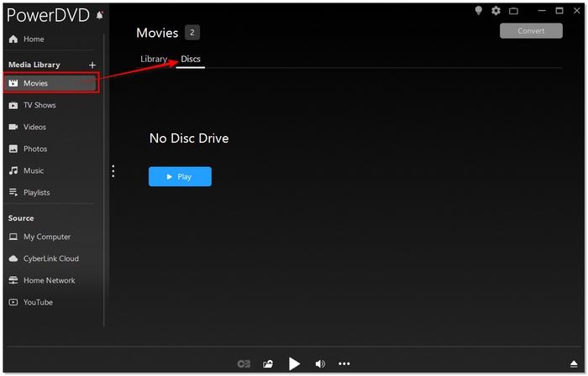Image resolution: width=588 pixels, height=376 pixels.
Task: Click the open media file folder icon
Action: pos(268,363)
